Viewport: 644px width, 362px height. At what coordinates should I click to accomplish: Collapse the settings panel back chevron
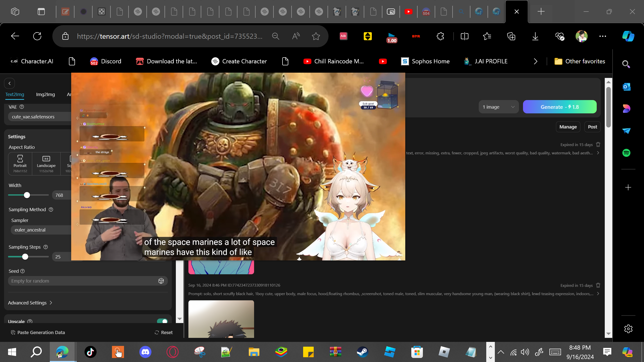(10, 83)
